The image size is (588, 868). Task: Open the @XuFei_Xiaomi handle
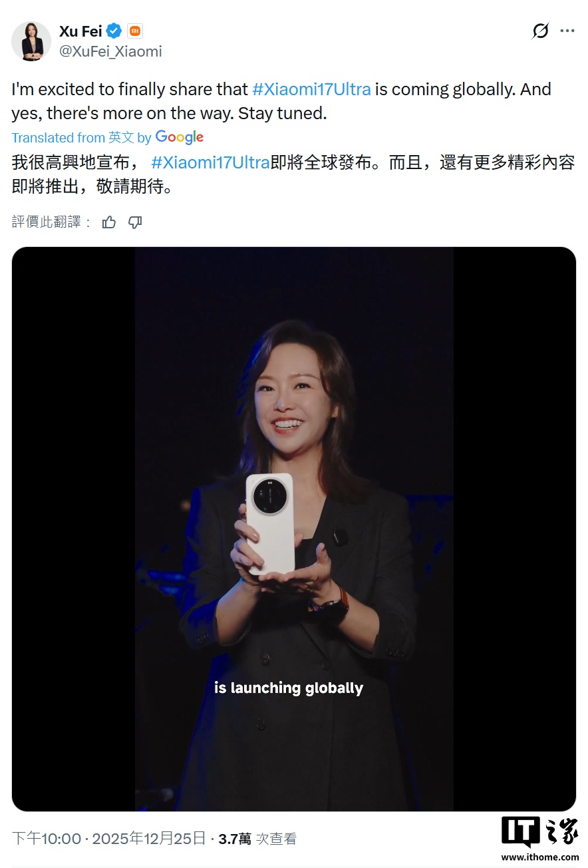click(110, 51)
